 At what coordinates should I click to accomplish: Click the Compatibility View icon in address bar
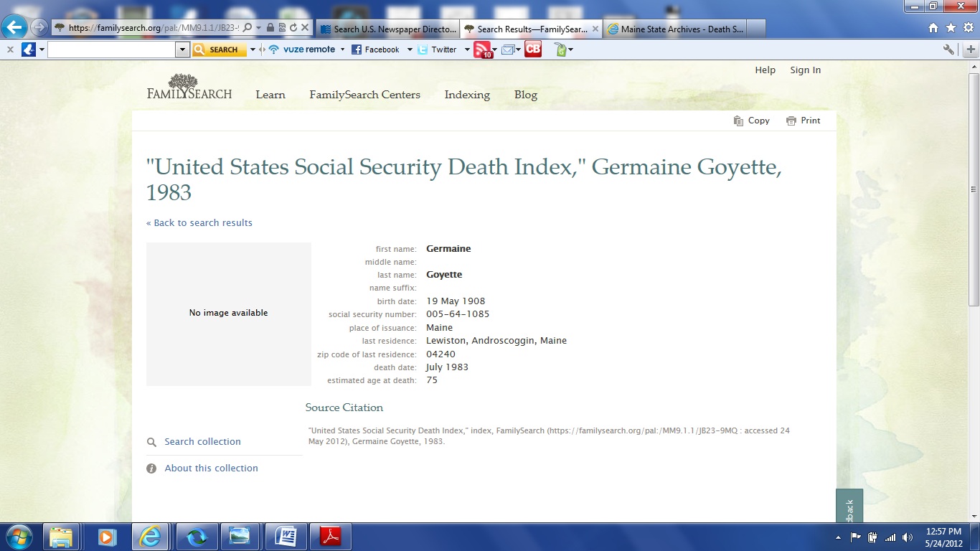pyautogui.click(x=281, y=29)
